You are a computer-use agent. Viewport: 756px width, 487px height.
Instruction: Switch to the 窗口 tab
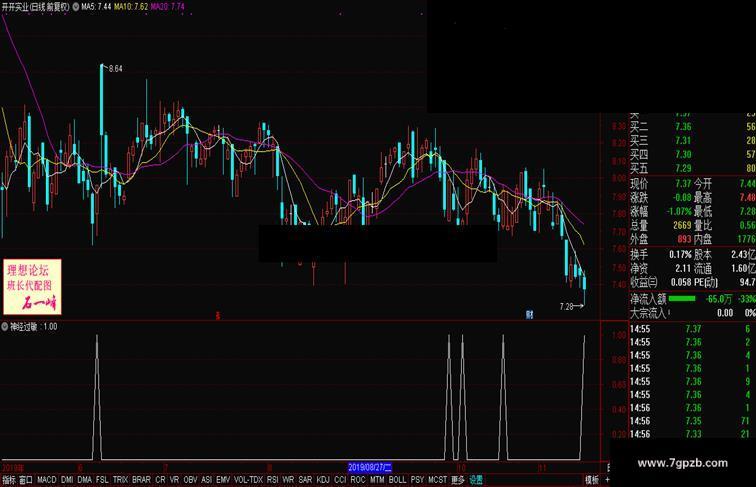(26, 480)
